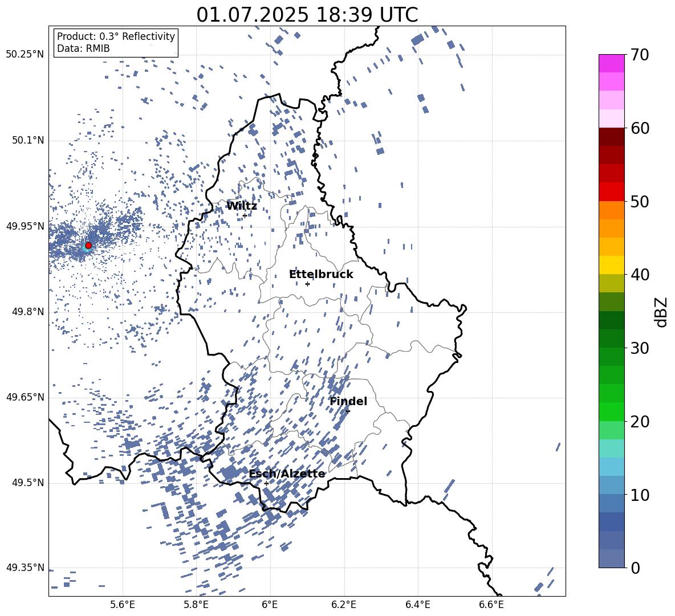
Task: Click colorbar tick label 40
Action: pyautogui.click(x=640, y=275)
